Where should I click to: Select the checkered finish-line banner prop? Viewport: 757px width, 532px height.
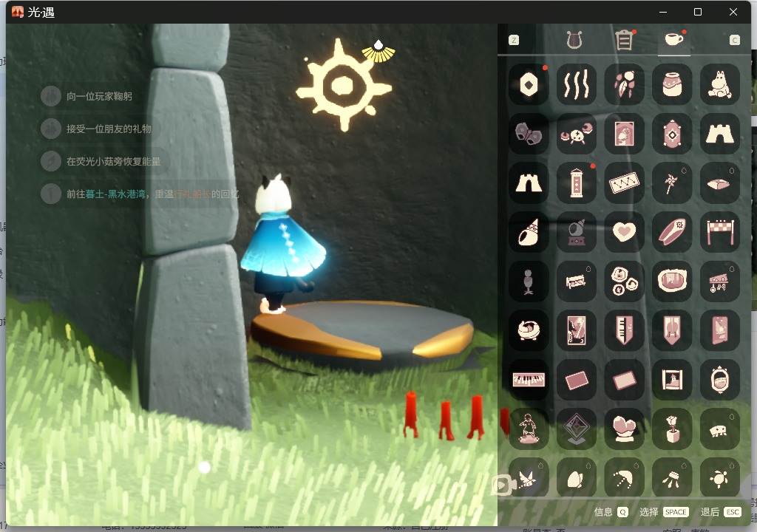tap(720, 232)
